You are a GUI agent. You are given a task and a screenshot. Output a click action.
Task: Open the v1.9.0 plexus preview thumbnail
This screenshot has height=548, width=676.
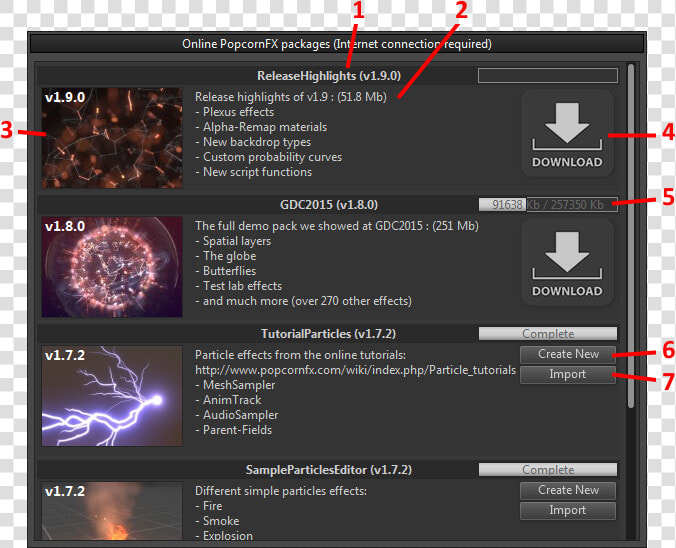[112, 138]
